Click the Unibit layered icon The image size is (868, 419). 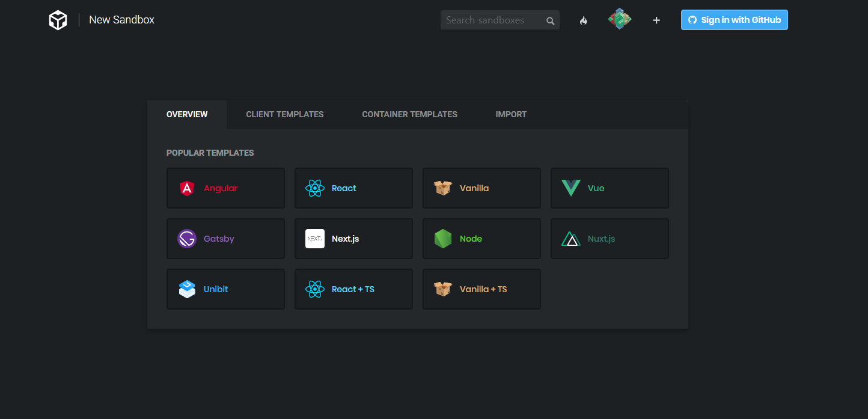tap(187, 289)
